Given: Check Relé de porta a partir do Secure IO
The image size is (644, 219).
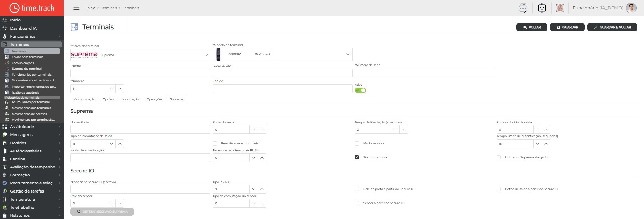Looking at the screenshot, I should click(x=357, y=189).
